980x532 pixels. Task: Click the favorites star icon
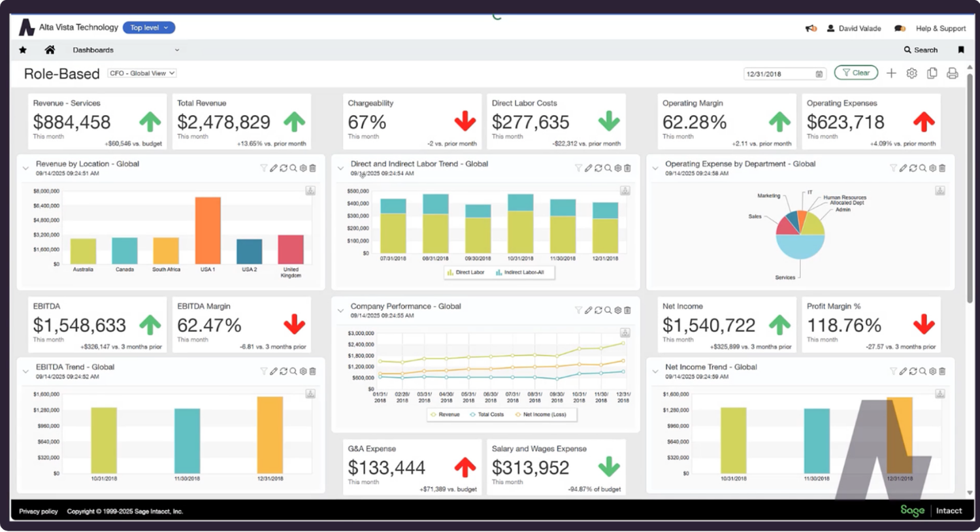(23, 50)
